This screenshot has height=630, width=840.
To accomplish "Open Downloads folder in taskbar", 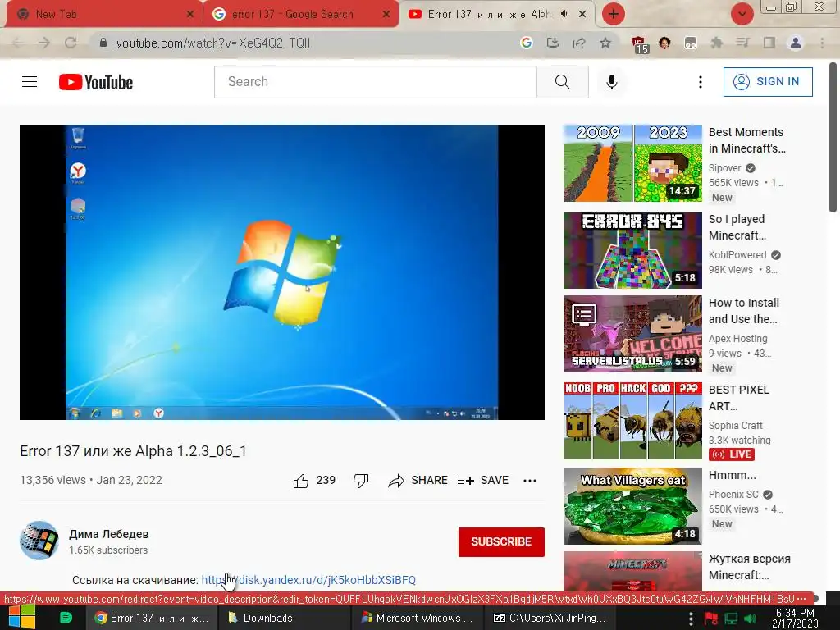I will point(284,618).
